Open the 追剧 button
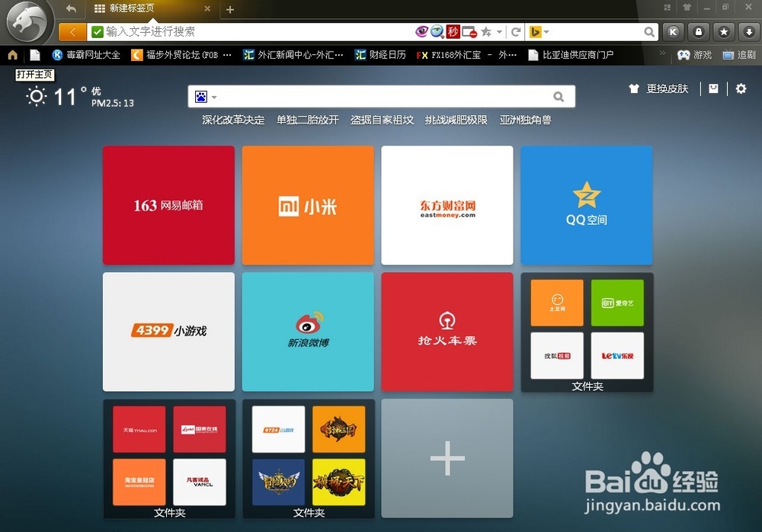The image size is (762, 532). (x=739, y=55)
